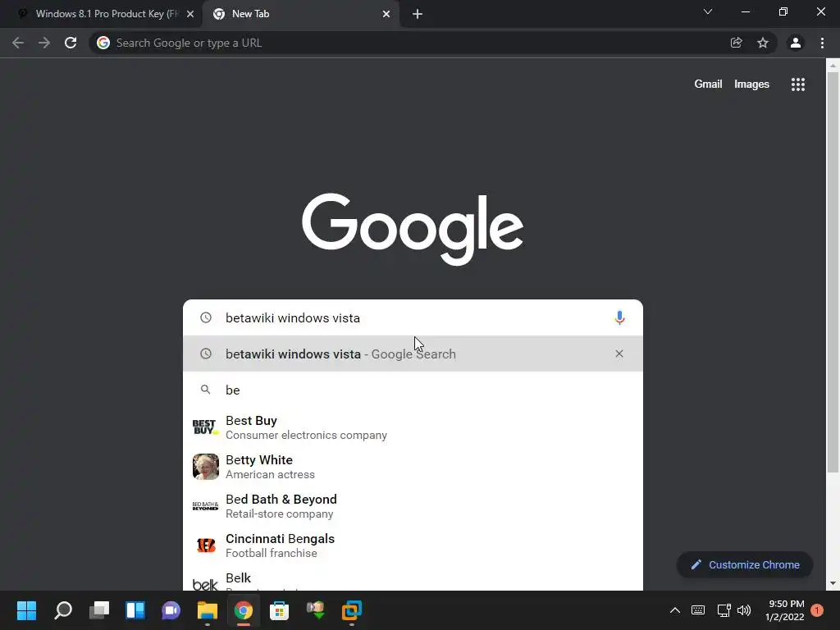840x630 pixels.
Task: Click the Google search box text
Action: (293, 317)
